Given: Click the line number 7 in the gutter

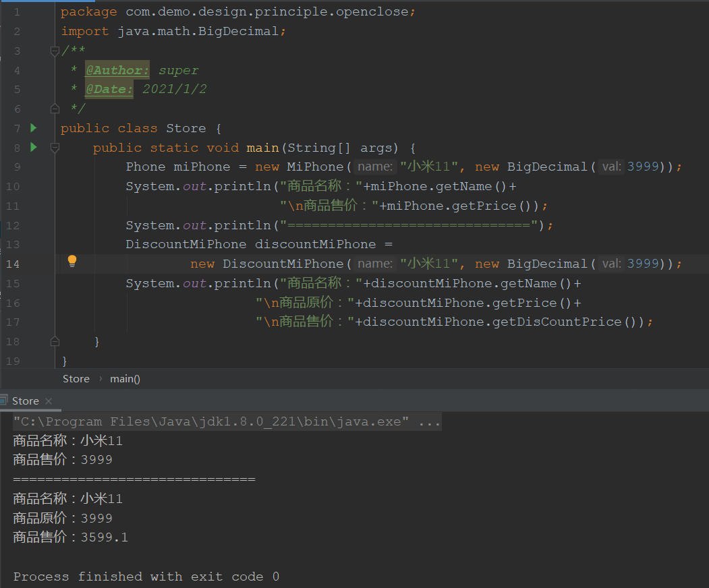Looking at the screenshot, I should (x=17, y=128).
